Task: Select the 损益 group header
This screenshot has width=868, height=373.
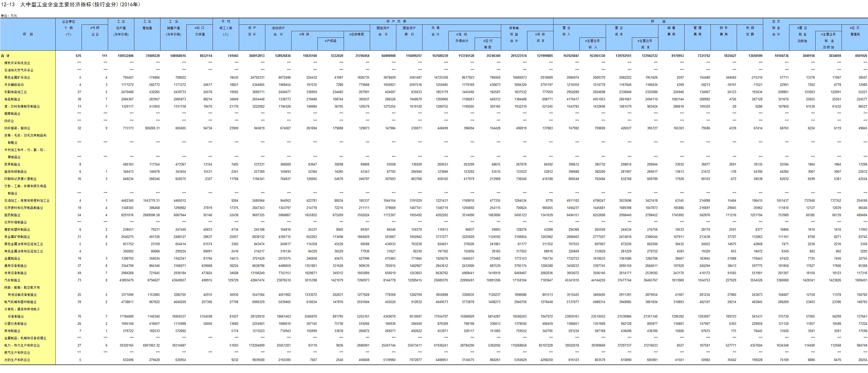Action: pyautogui.click(x=658, y=21)
